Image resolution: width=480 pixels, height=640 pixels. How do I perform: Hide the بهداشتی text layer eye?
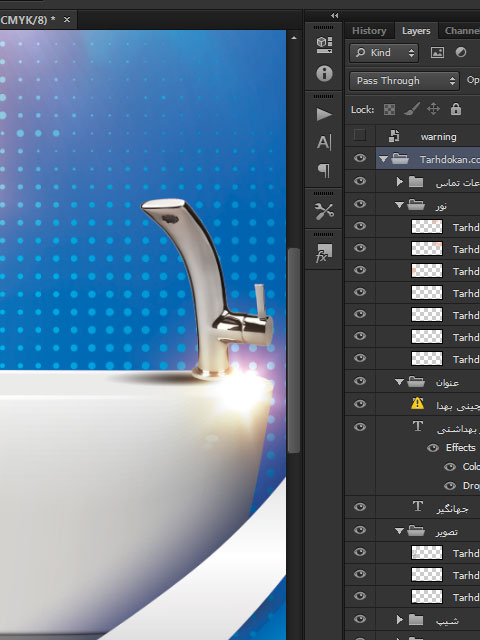point(360,427)
